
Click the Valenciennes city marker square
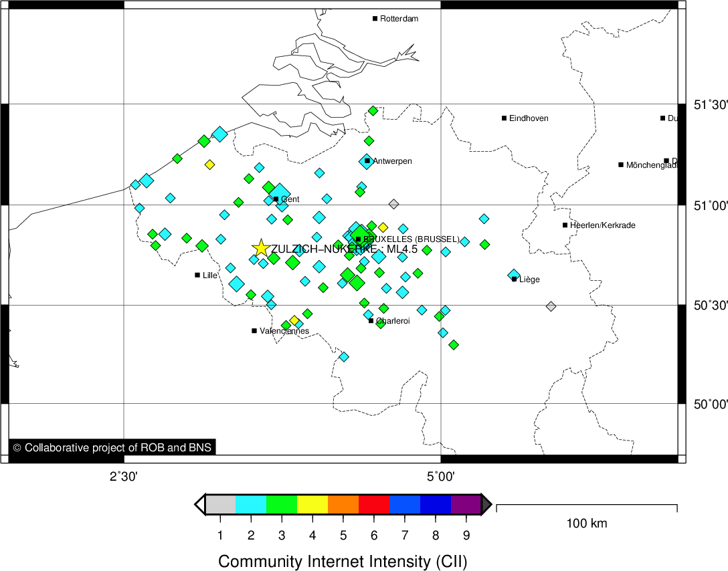[x=254, y=330]
